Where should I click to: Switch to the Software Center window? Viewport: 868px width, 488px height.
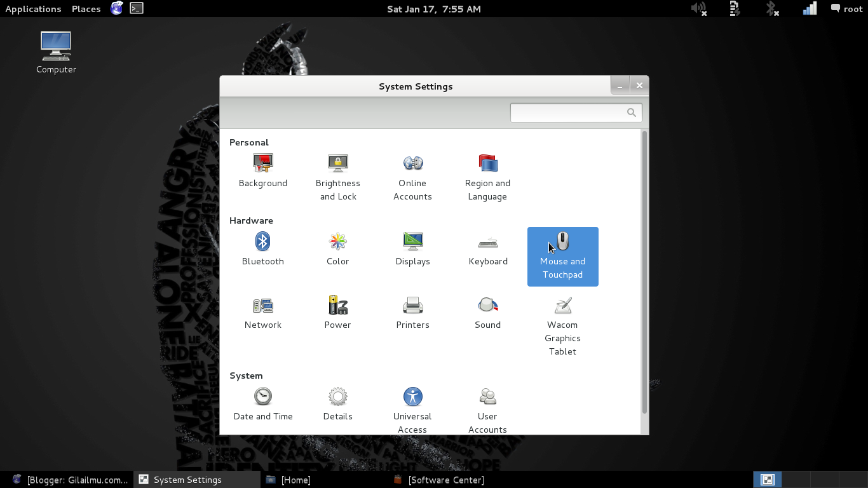(438, 480)
